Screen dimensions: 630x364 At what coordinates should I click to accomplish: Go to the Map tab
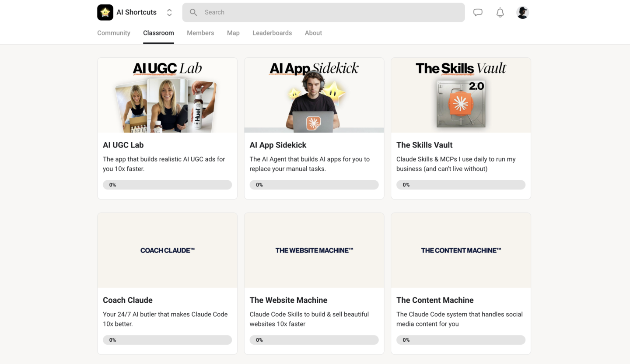tap(233, 33)
